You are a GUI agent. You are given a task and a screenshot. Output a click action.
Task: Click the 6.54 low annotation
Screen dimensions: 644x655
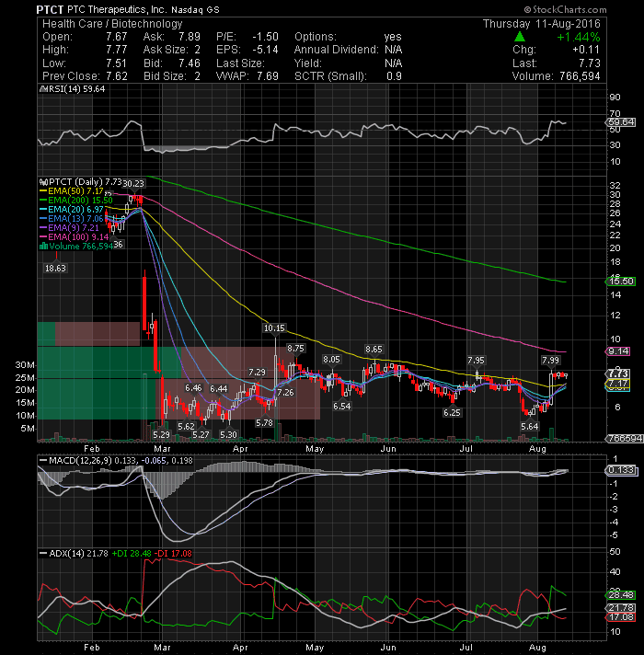pyautogui.click(x=342, y=406)
